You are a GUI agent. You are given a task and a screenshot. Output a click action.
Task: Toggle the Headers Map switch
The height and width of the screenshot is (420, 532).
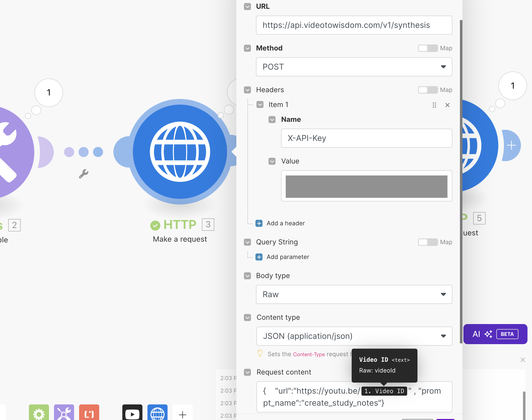pyautogui.click(x=428, y=90)
